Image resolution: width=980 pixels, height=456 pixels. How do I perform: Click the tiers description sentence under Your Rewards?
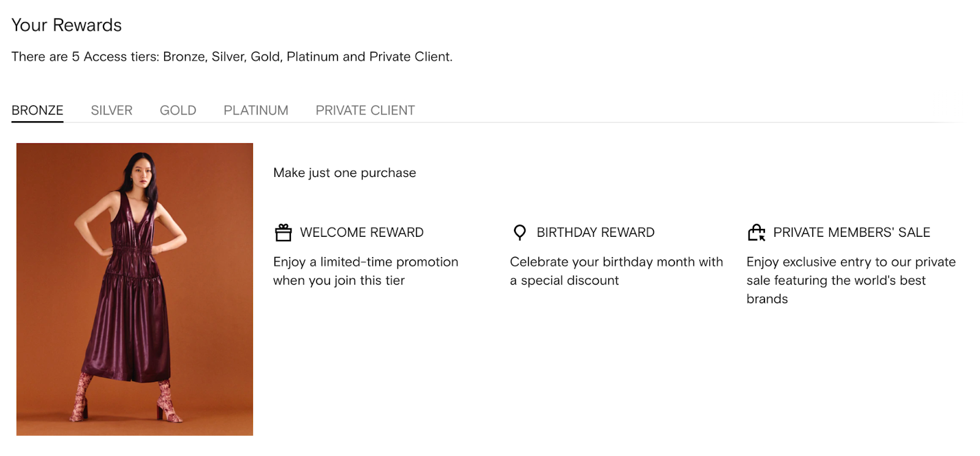pyautogui.click(x=232, y=56)
